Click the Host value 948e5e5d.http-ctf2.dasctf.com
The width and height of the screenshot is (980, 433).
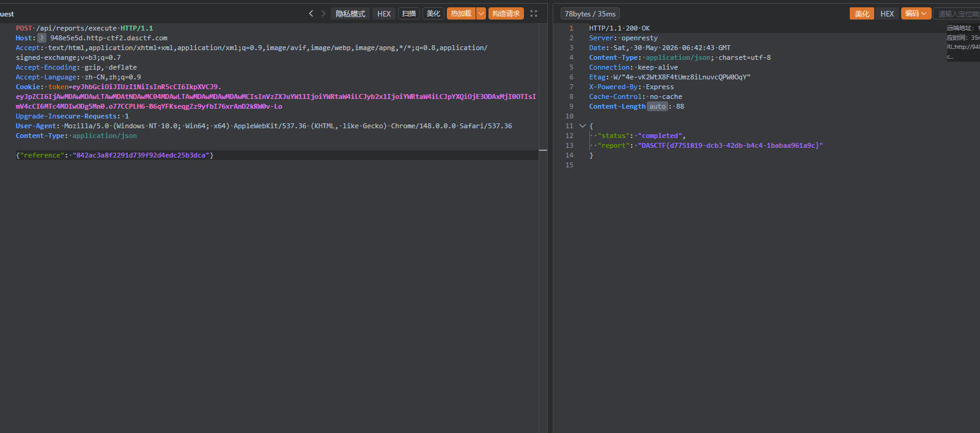(109, 38)
